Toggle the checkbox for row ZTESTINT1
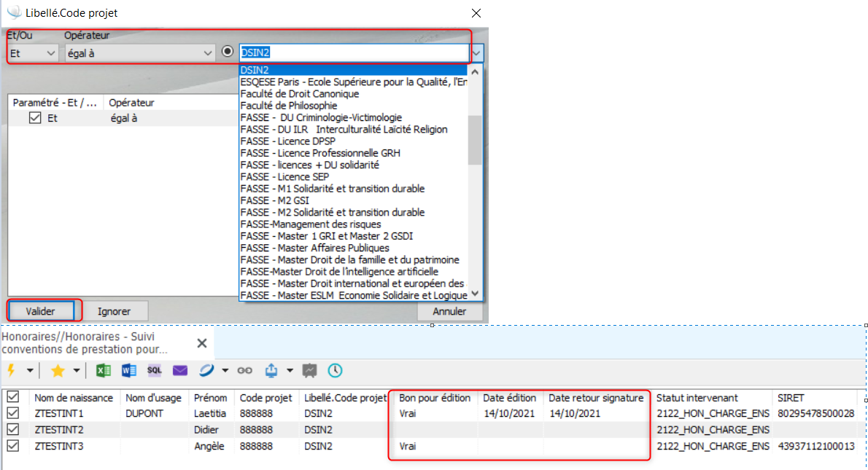868x470 pixels. click(x=12, y=413)
